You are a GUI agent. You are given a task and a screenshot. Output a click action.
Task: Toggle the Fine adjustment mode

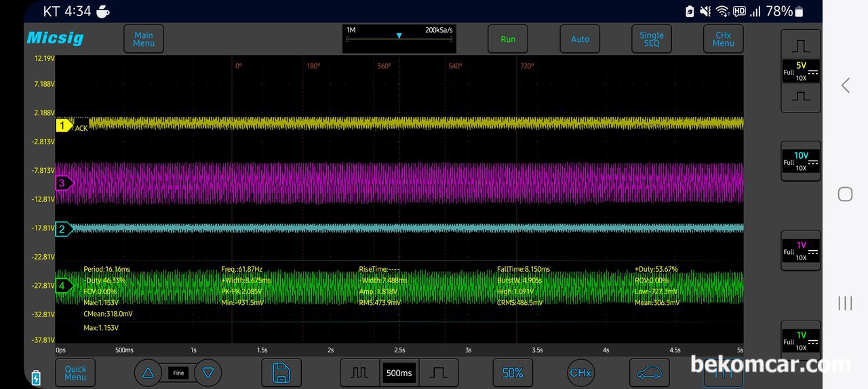pyautogui.click(x=178, y=373)
